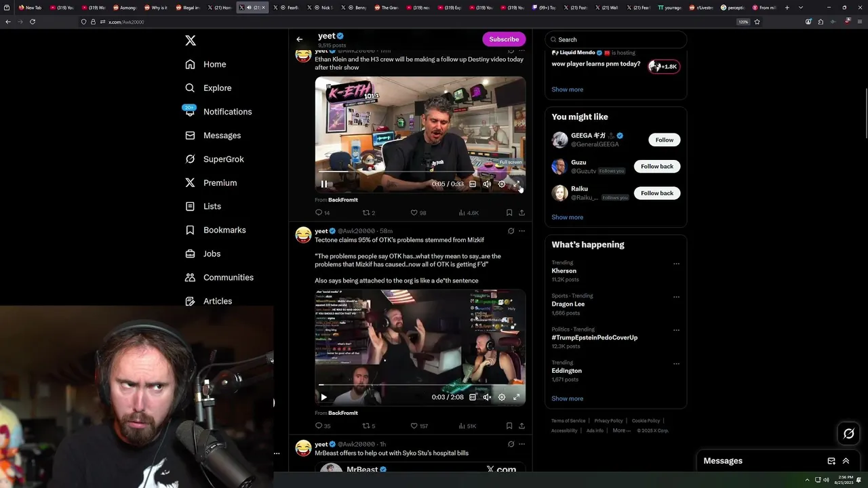Follow back Guzu

click(657, 166)
